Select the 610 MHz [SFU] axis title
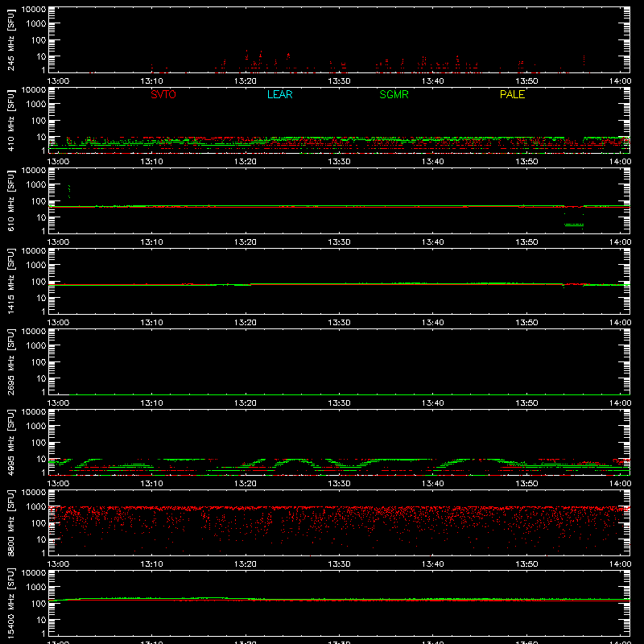Screen dimensions: 644x644 (x=10, y=200)
